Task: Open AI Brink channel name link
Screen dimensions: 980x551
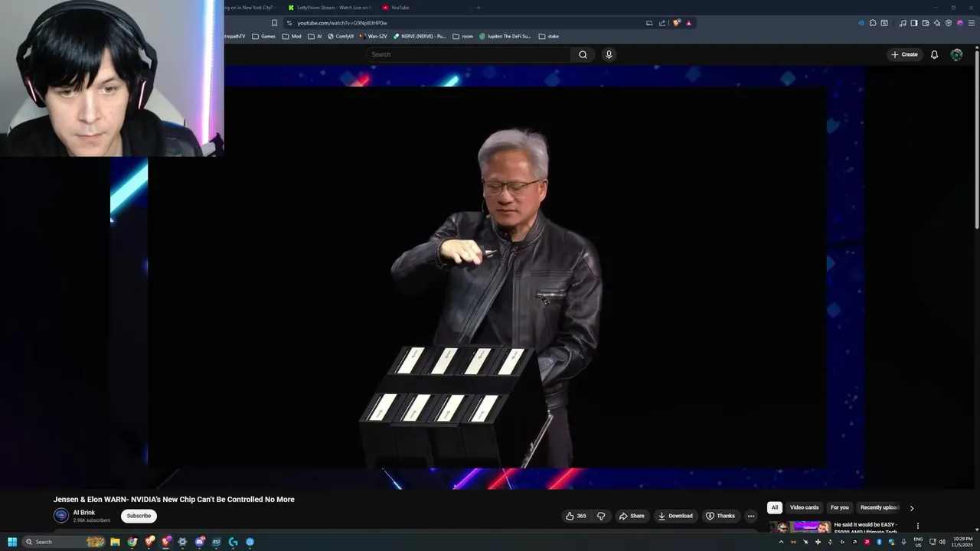Action: (84, 513)
